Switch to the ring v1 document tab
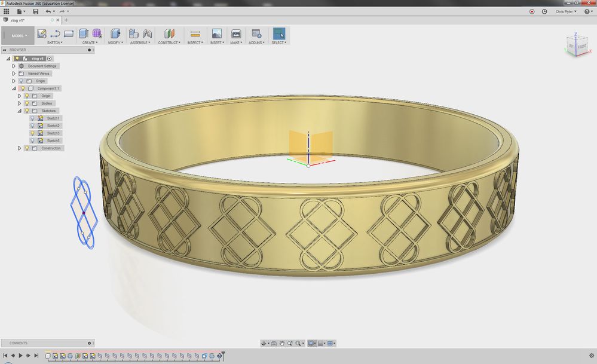 [x=18, y=20]
